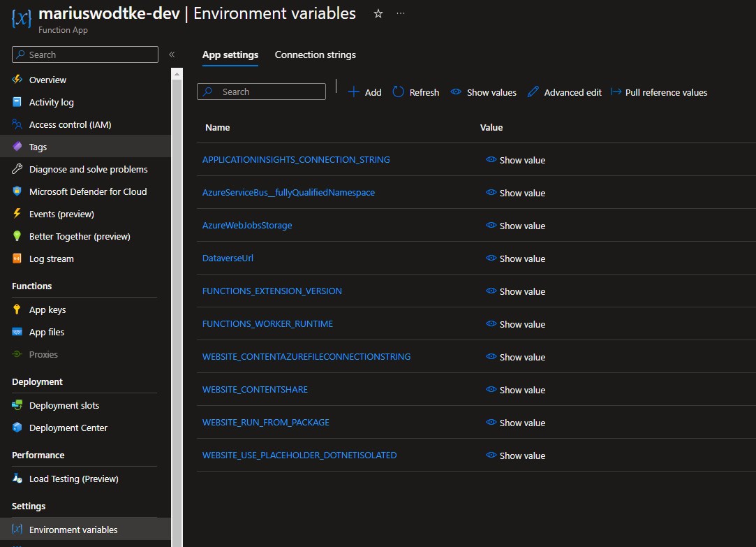
Task: Click the Function App braces icon in header
Action: 21,19
